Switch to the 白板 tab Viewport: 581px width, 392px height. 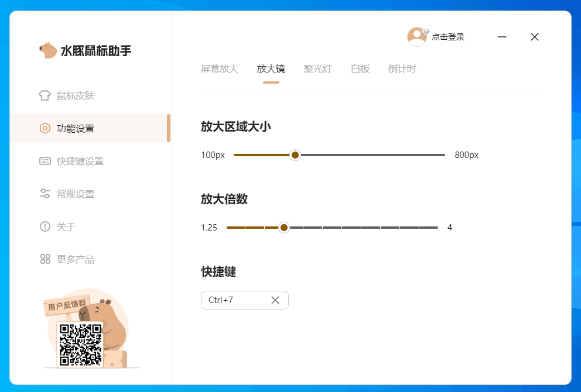(x=360, y=69)
